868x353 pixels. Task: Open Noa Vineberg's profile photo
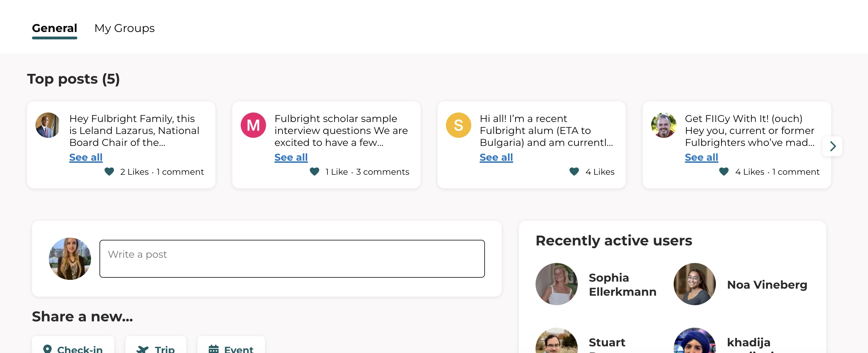[695, 284]
